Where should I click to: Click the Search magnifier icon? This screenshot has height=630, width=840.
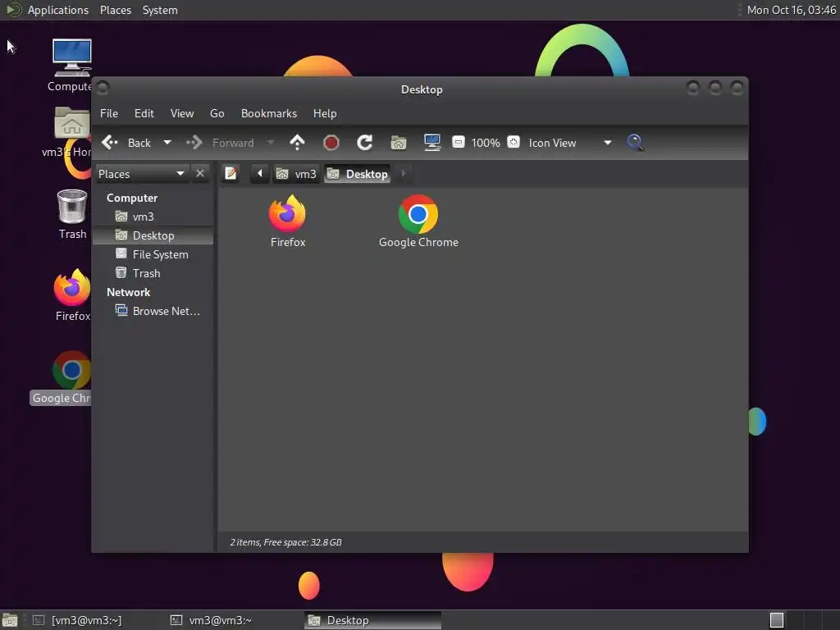pos(635,143)
